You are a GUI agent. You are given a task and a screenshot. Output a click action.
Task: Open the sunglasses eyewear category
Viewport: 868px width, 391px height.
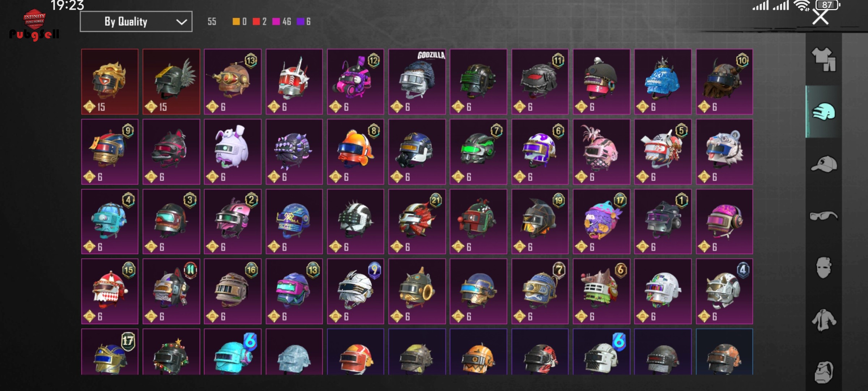824,216
